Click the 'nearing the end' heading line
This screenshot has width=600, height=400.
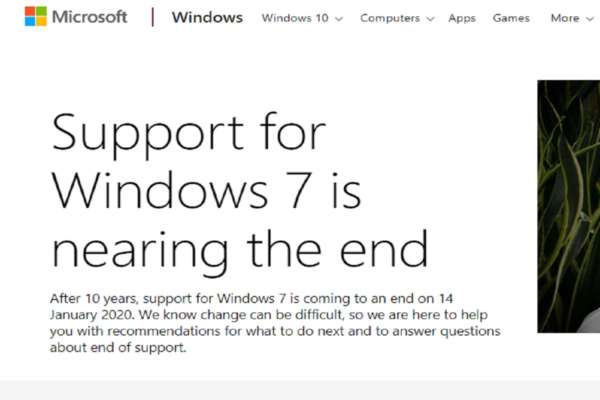pos(240,251)
